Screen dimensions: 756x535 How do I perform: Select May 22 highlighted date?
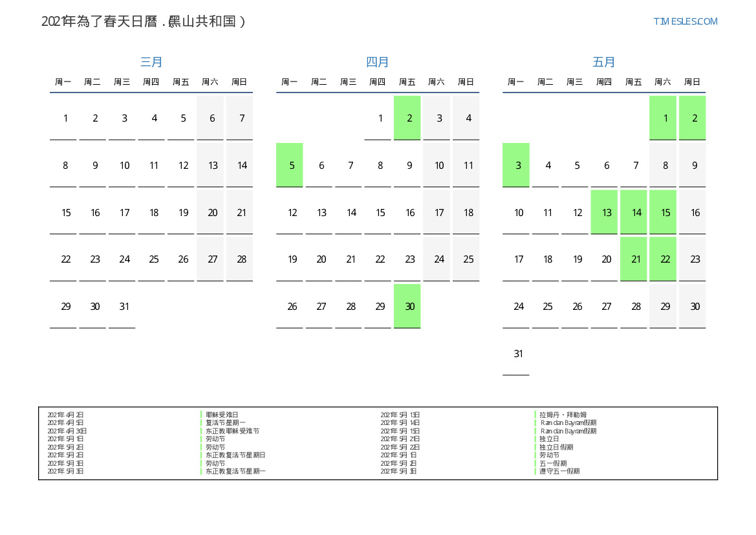point(663,259)
